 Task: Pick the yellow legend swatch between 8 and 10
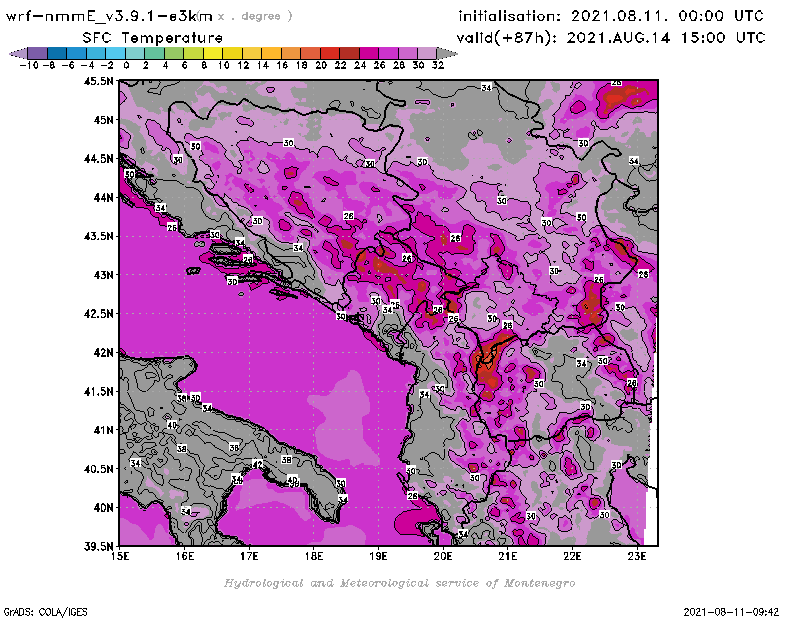coord(213,54)
